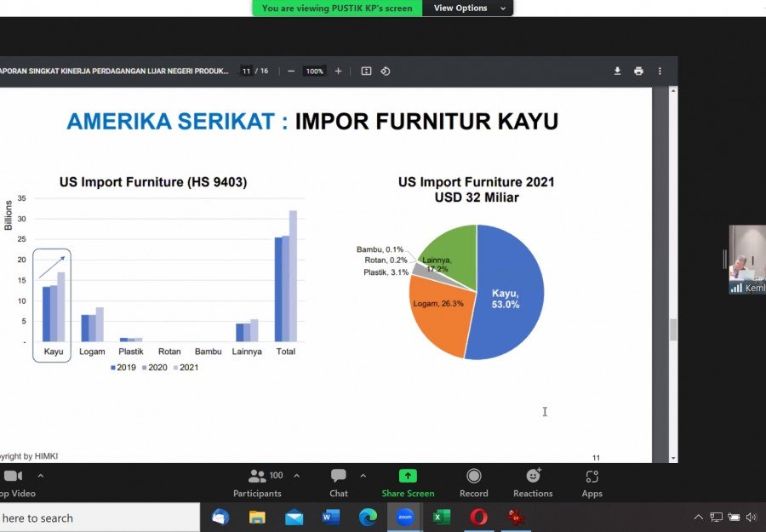Download the PDF file
Image resolution: width=766 pixels, height=532 pixels.
point(618,72)
